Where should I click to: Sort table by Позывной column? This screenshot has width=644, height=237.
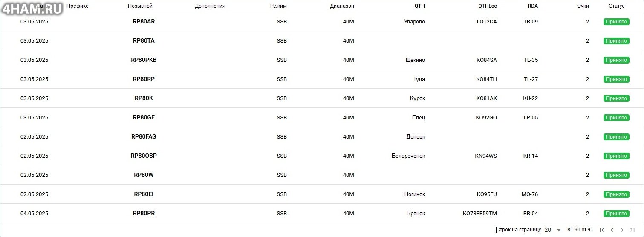(x=140, y=6)
